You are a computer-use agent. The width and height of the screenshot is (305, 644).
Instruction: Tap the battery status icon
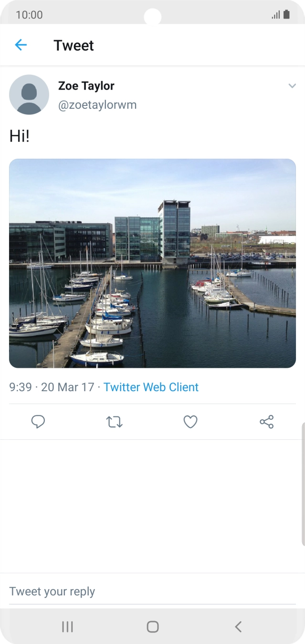286,15
